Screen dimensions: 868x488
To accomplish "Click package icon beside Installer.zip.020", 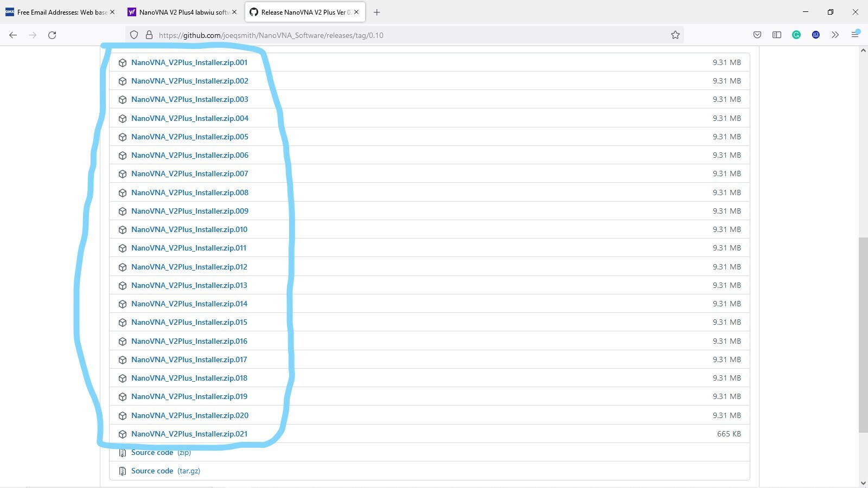I will [x=123, y=416].
